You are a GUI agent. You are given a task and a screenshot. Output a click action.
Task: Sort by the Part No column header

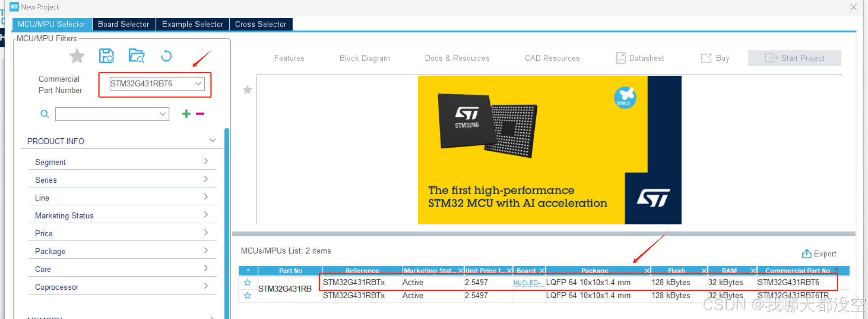(x=290, y=271)
